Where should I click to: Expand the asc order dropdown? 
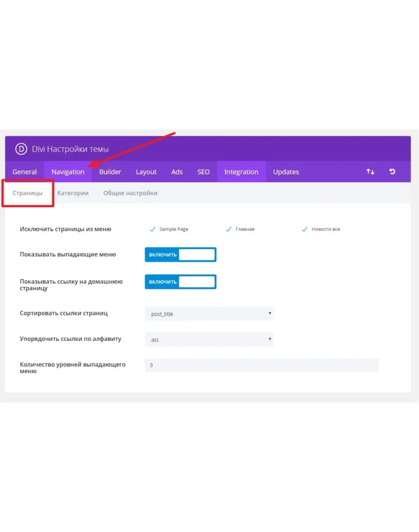(209, 340)
